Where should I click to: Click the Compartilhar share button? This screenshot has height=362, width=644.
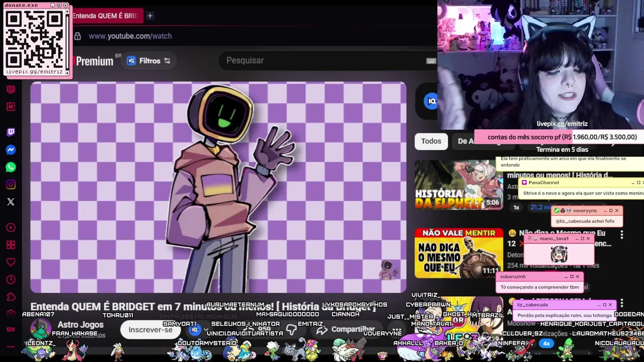(x=346, y=330)
